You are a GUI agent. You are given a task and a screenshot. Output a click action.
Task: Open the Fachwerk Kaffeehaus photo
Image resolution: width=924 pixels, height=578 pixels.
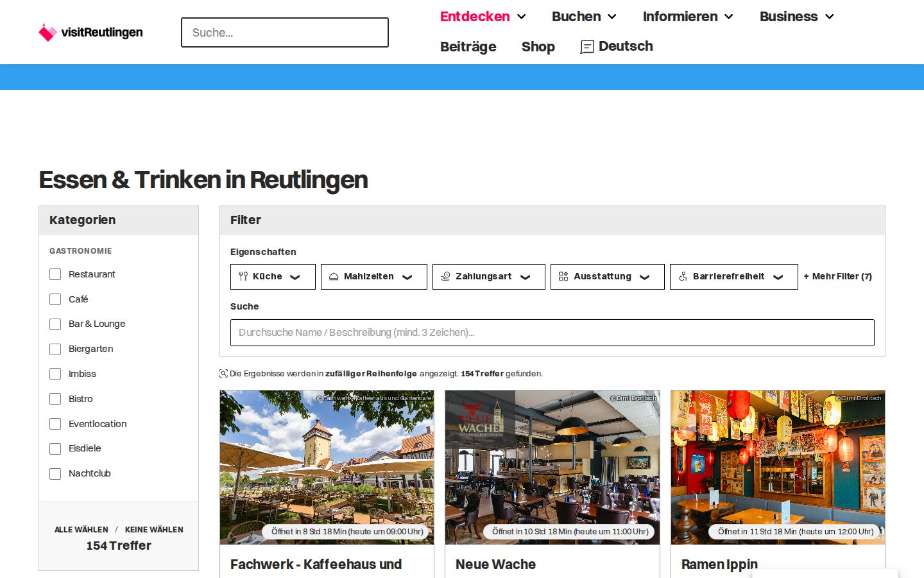pos(327,468)
